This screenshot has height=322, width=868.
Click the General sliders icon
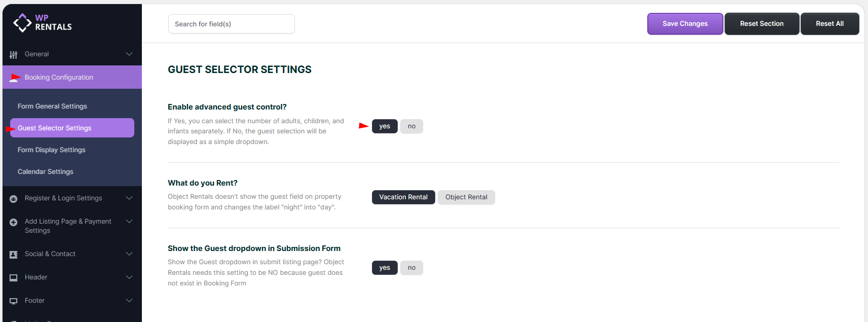[14, 55]
